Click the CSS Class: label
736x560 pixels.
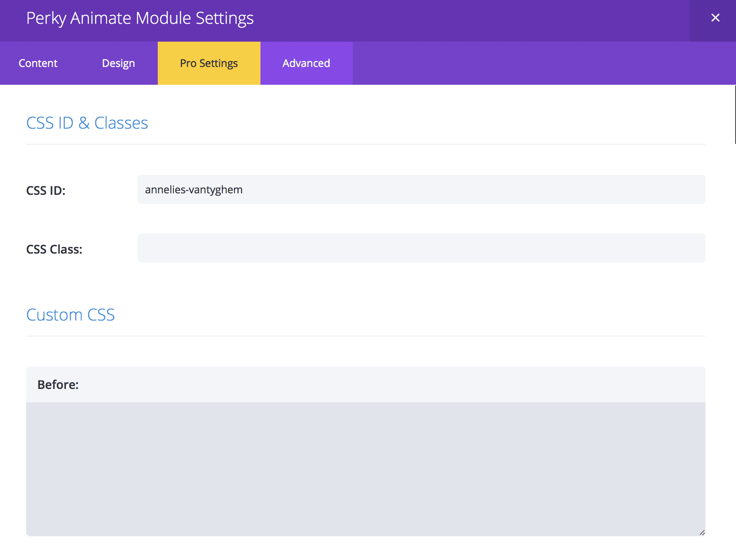54,249
